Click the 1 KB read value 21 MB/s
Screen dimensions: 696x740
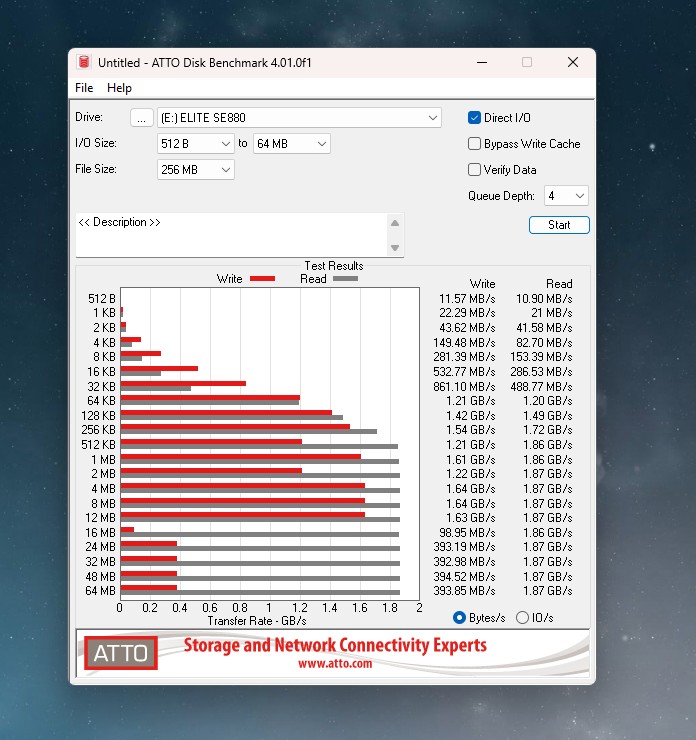(x=552, y=312)
